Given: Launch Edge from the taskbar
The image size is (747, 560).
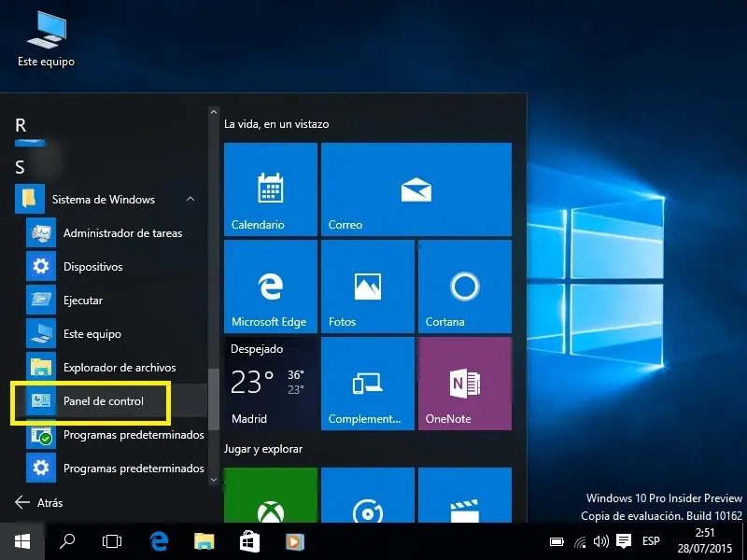Looking at the screenshot, I should point(159,541).
